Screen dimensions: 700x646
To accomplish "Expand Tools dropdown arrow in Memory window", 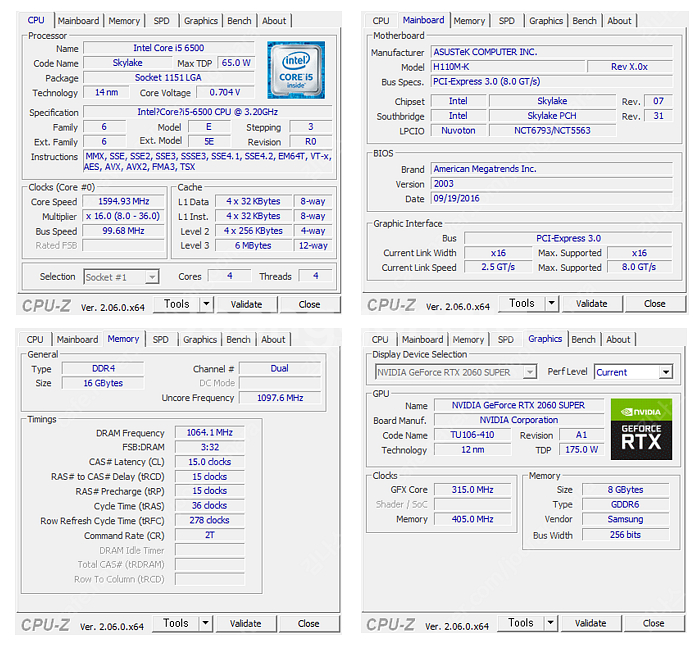I will [205, 623].
